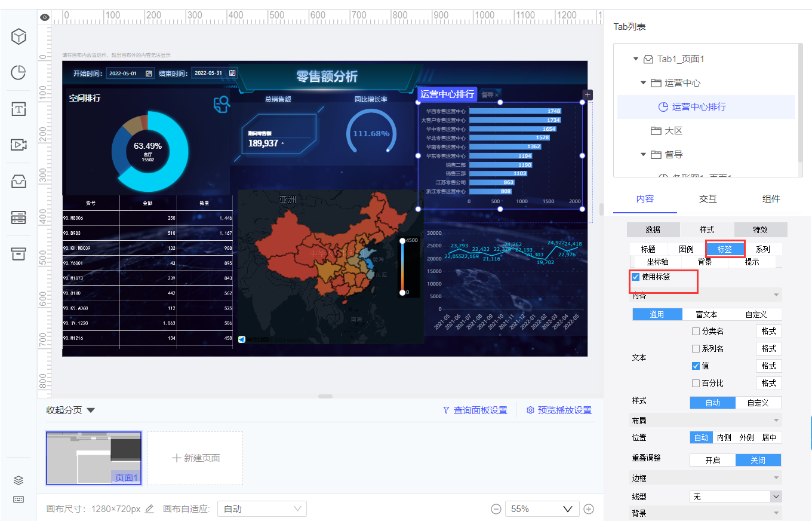Collapse the 督导 folder arrow
812x521 pixels.
pos(643,155)
